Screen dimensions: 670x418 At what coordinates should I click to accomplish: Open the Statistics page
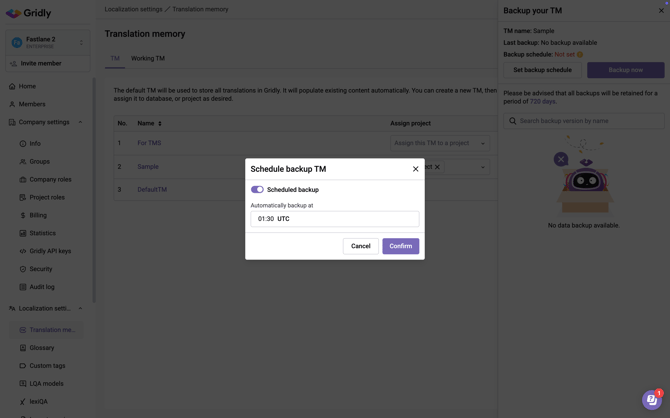pos(42,233)
